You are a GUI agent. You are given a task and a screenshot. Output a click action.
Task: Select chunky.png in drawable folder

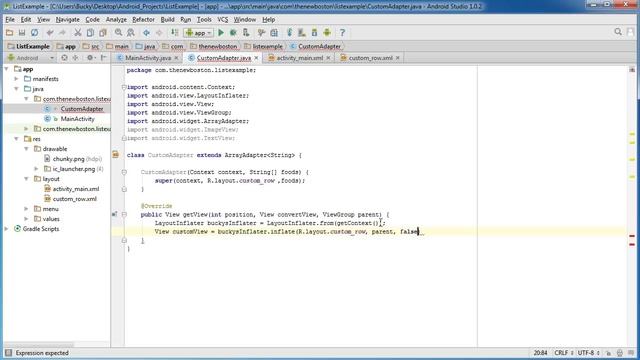pyautogui.click(x=68, y=159)
